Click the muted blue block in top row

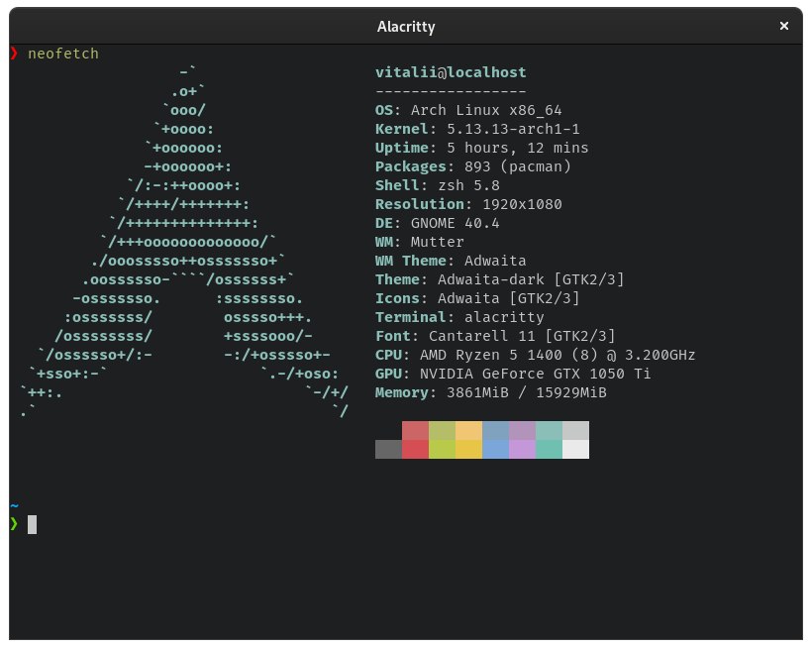pyautogui.click(x=495, y=430)
